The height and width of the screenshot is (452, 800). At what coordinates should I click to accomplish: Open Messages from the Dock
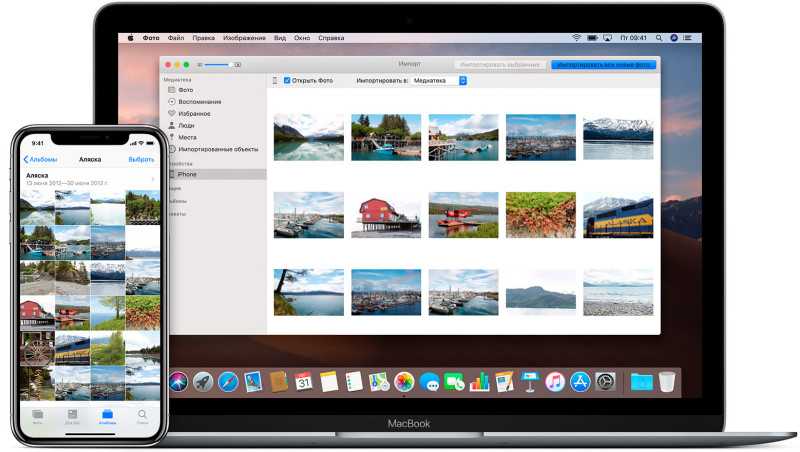(429, 382)
